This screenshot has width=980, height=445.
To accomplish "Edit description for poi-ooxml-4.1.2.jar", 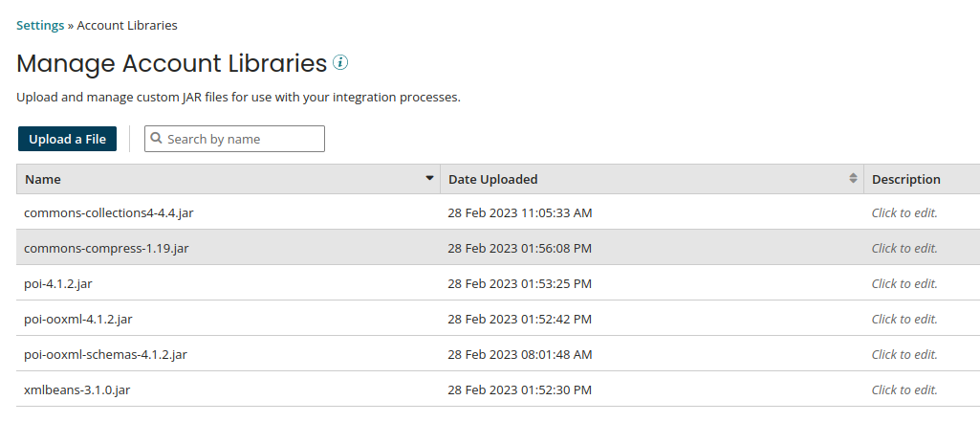I will pos(904,319).
